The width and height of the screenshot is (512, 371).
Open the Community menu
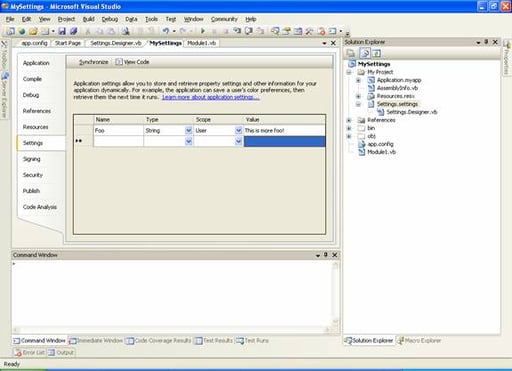(x=224, y=19)
